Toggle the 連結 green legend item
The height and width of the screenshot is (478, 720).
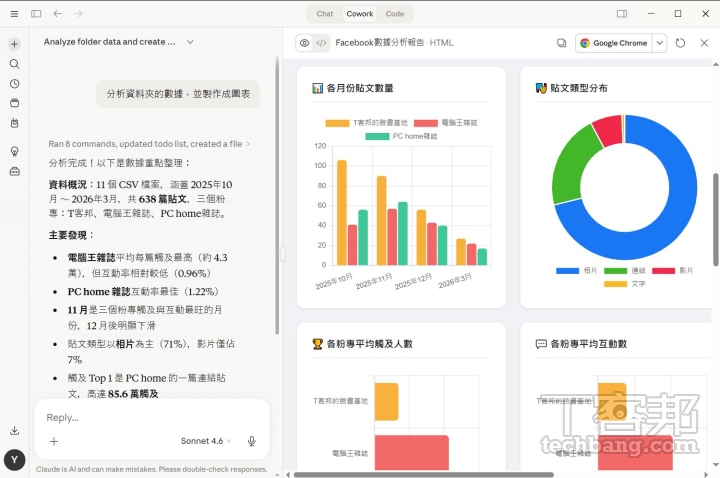pyautogui.click(x=624, y=270)
